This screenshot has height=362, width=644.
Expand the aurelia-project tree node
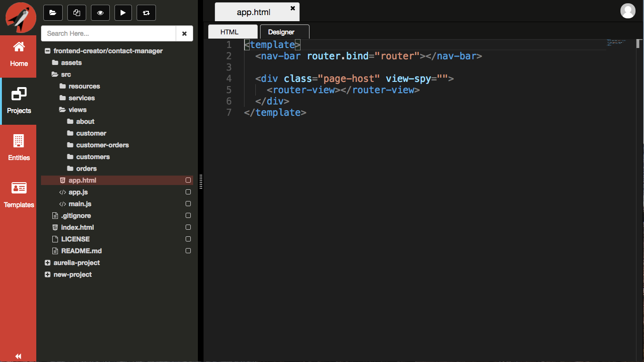(48, 263)
